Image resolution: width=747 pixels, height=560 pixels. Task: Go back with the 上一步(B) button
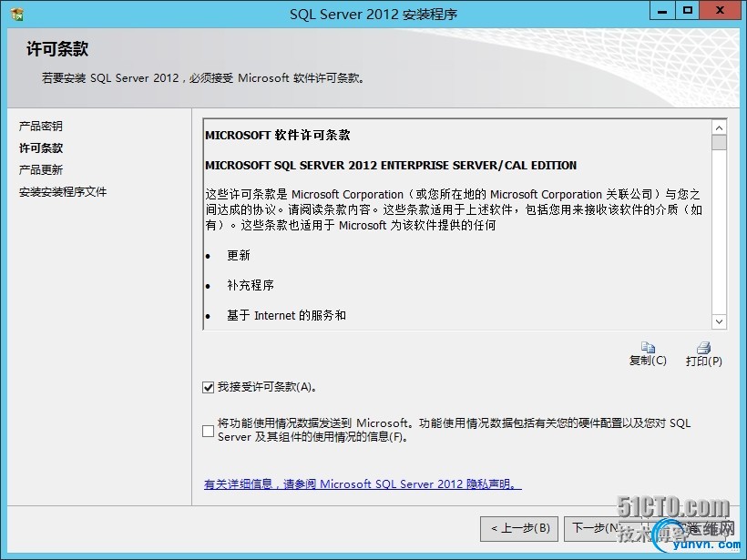point(519,528)
